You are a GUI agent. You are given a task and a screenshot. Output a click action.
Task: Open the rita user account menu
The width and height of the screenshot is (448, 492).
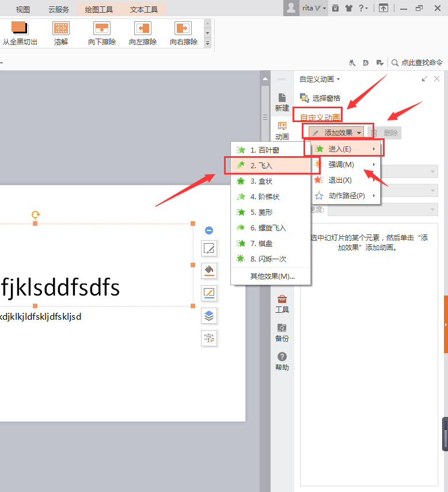tap(314, 8)
